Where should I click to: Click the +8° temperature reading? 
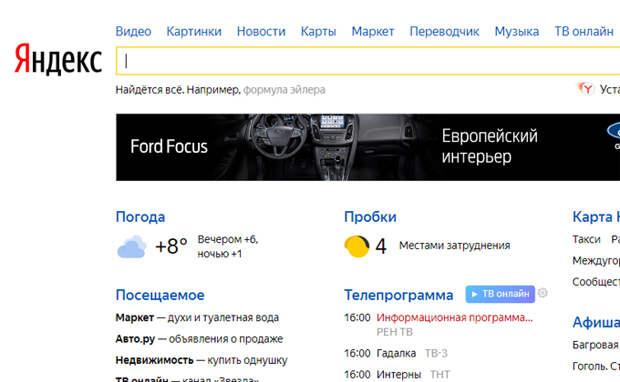(x=171, y=246)
